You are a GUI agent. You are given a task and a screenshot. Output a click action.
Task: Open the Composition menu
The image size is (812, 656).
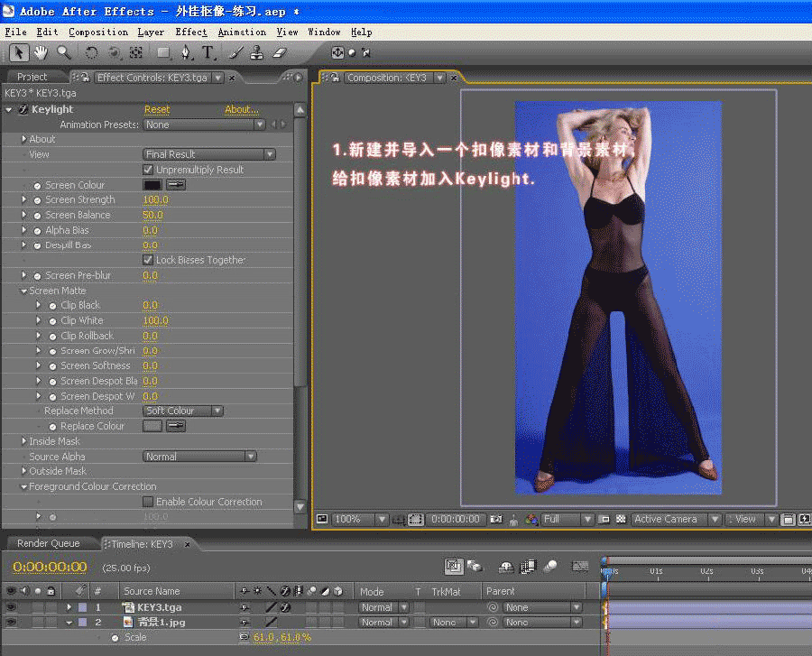98,32
